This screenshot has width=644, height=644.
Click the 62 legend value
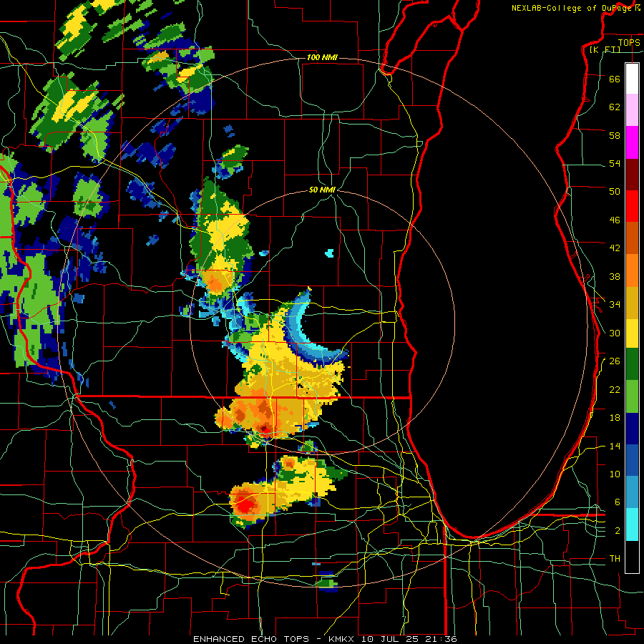pyautogui.click(x=615, y=107)
